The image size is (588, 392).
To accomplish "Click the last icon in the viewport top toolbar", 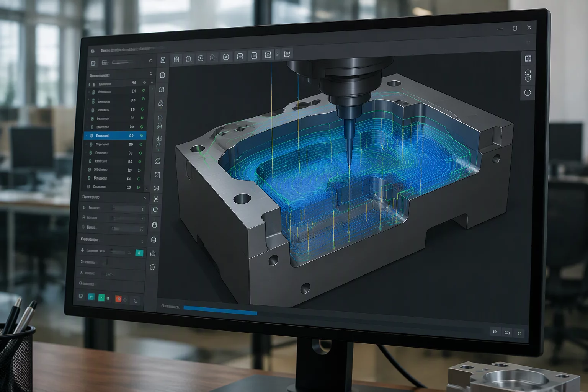I will (x=287, y=54).
